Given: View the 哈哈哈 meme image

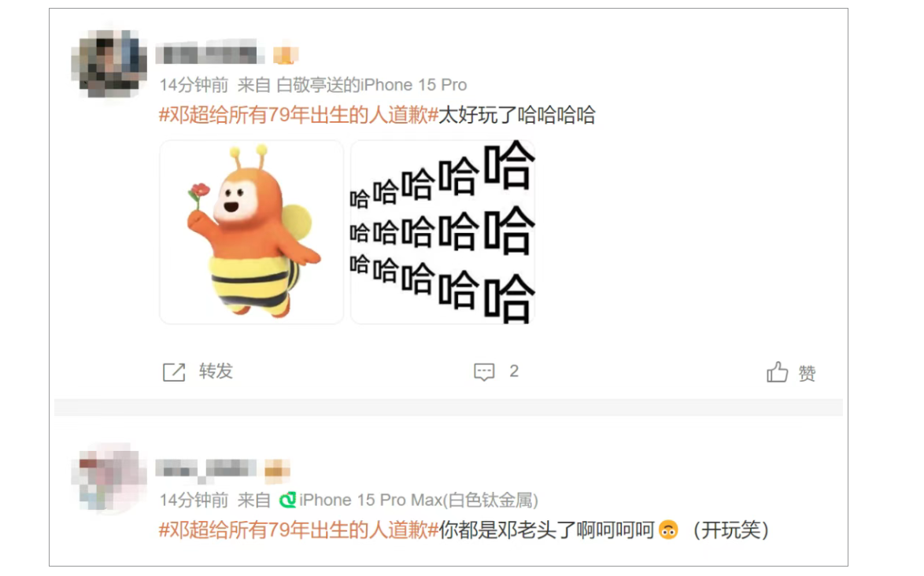Looking at the screenshot, I should coord(442,232).
